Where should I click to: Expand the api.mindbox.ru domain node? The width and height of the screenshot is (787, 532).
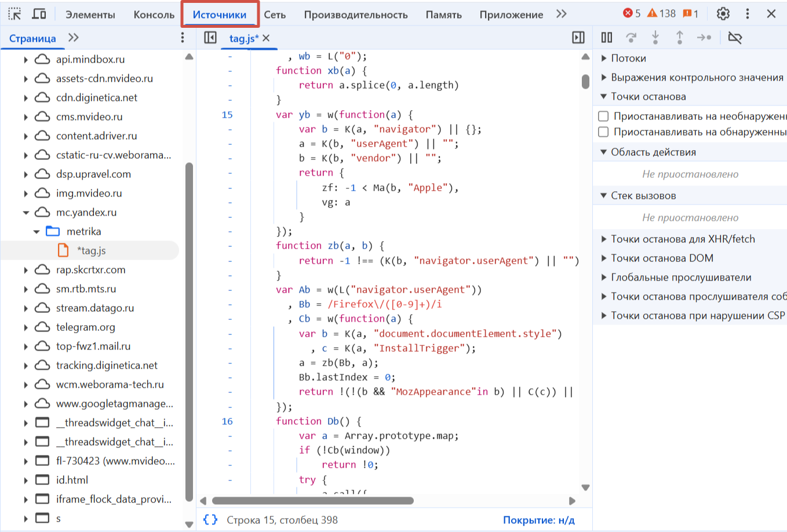[26, 60]
